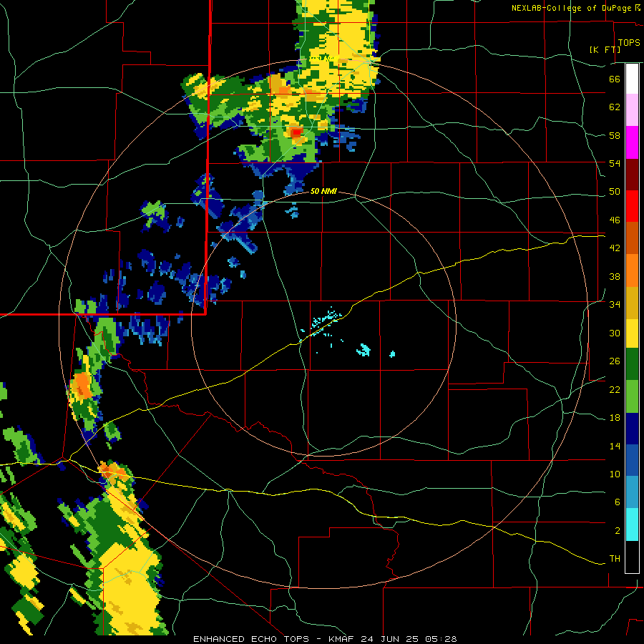This screenshot has height=644, width=644.
Task: Click the 05:28 timestamp in the caption
Action: pyautogui.click(x=441, y=639)
